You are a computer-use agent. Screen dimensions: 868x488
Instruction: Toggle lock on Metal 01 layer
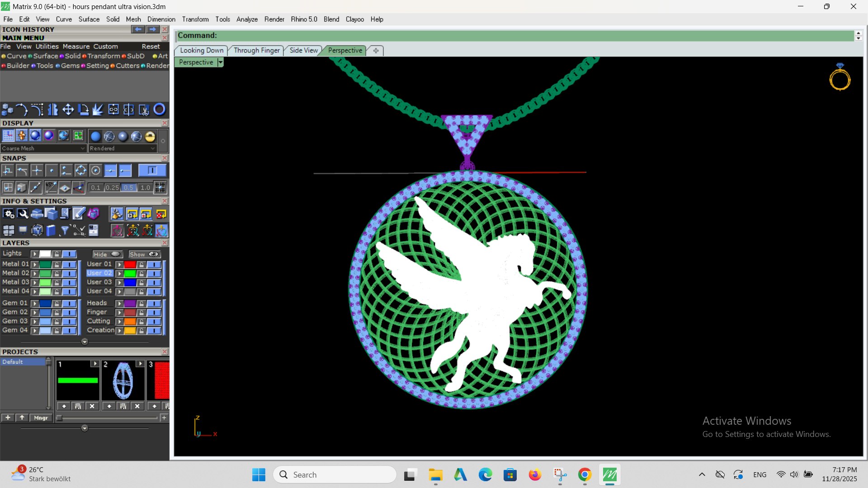[x=57, y=264]
